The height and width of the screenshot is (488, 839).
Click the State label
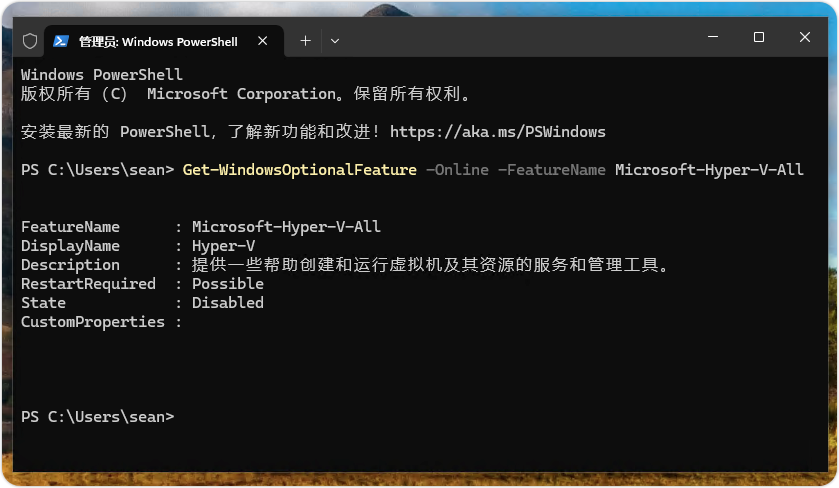[x=43, y=303]
